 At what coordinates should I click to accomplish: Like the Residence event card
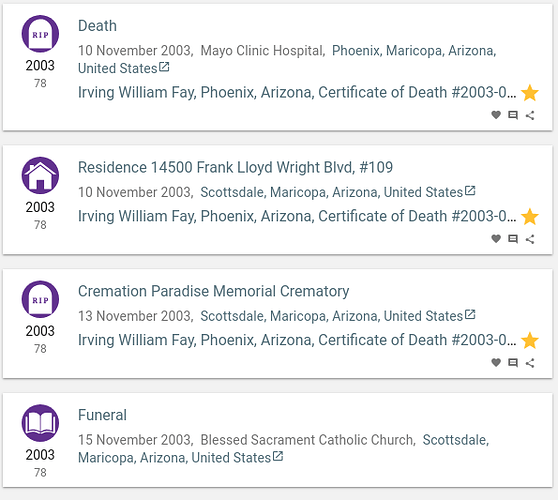click(496, 239)
